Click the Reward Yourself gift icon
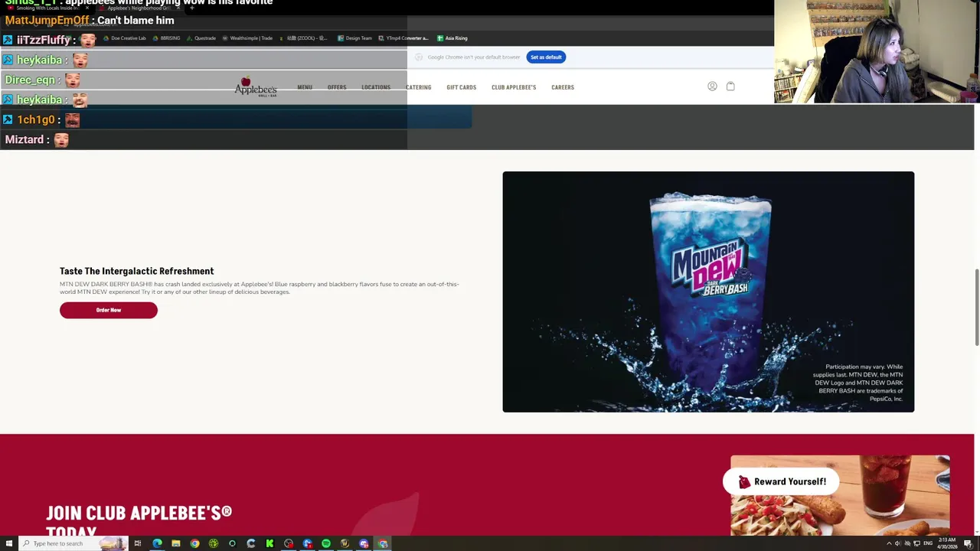Image resolution: width=980 pixels, height=551 pixels. 744,481
